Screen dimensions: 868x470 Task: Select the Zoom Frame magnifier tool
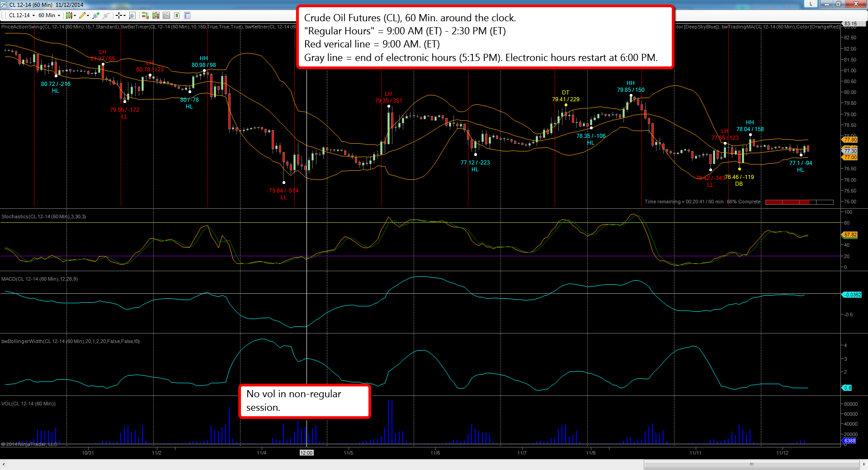[x=132, y=15]
